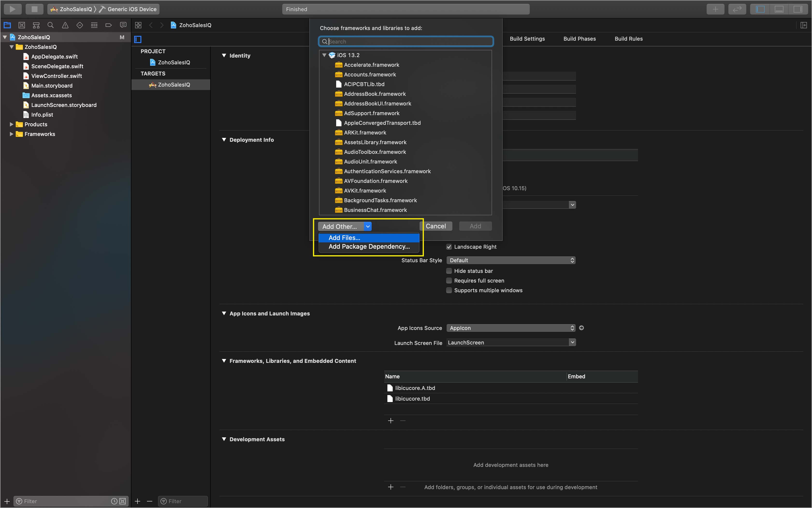
Task: Open the Library with plus button
Action: tap(715, 9)
